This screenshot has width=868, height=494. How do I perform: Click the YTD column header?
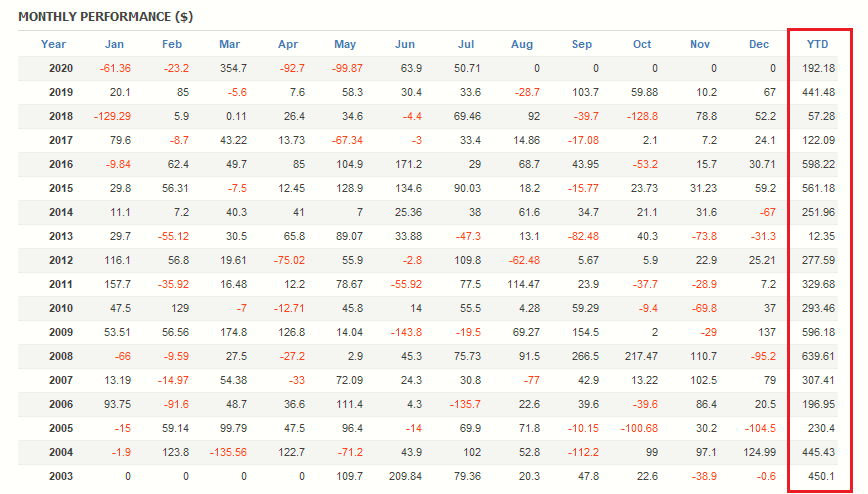pos(818,44)
